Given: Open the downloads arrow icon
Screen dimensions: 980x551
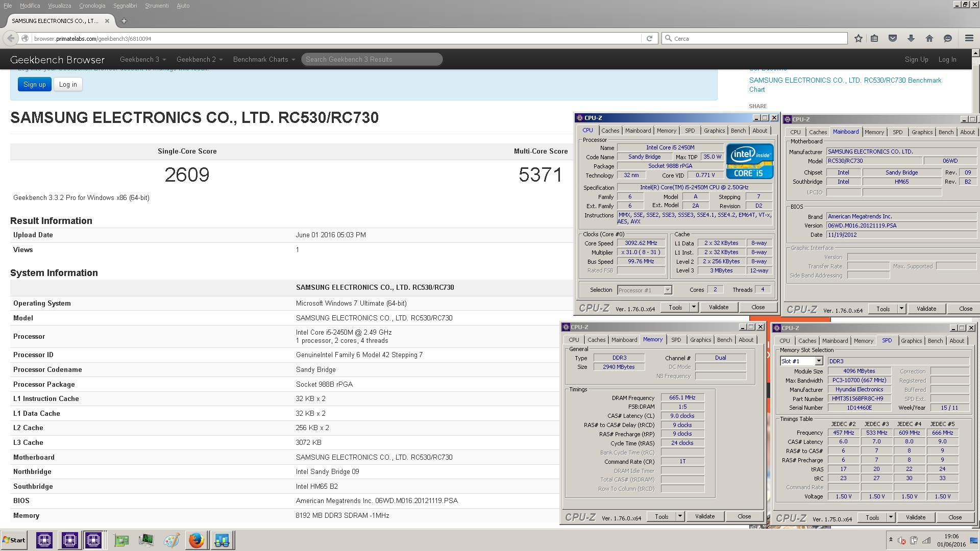Looking at the screenshot, I should click(x=911, y=38).
